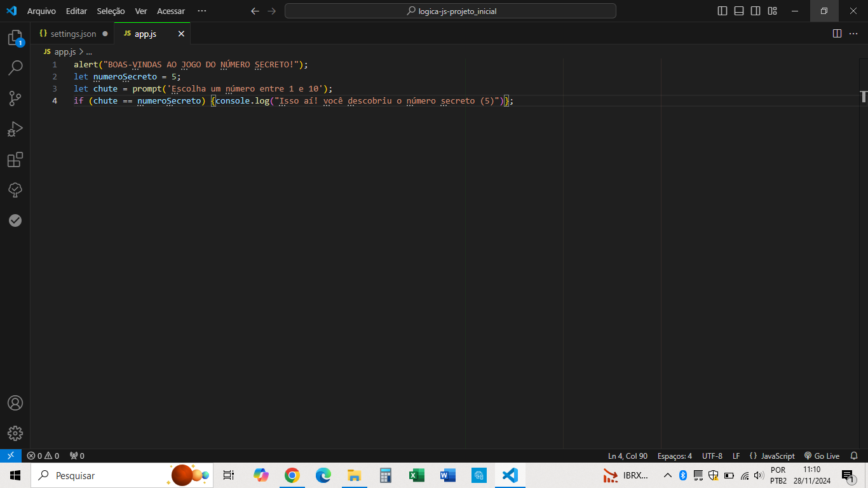The height and width of the screenshot is (488, 868).
Task: Open the checkmark circle activity bar icon
Action: (15, 220)
